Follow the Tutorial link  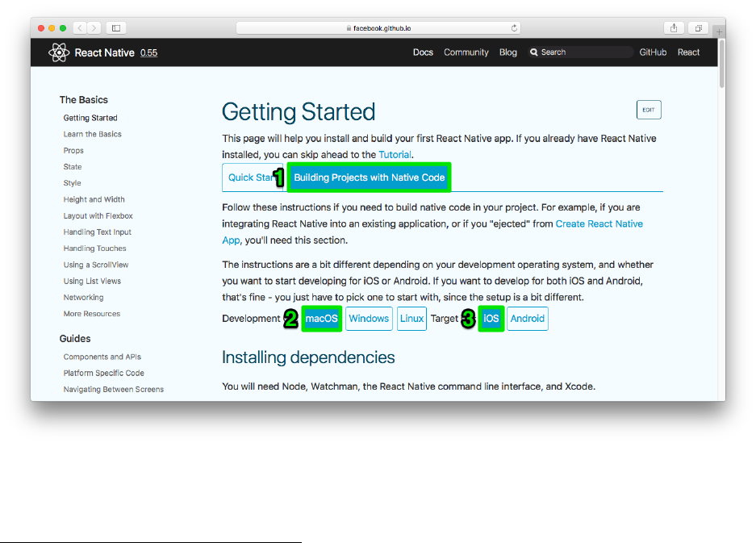point(395,154)
